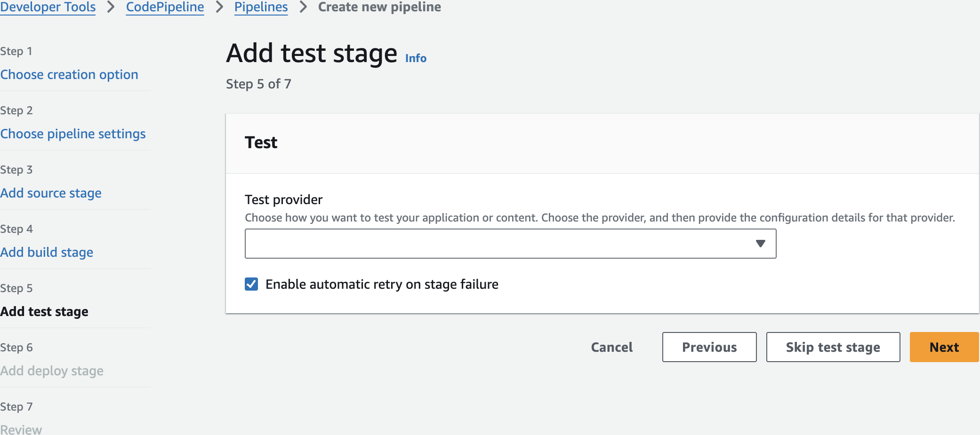This screenshot has height=435, width=980.
Task: Click the dropdown arrow in Test provider
Action: (x=760, y=244)
